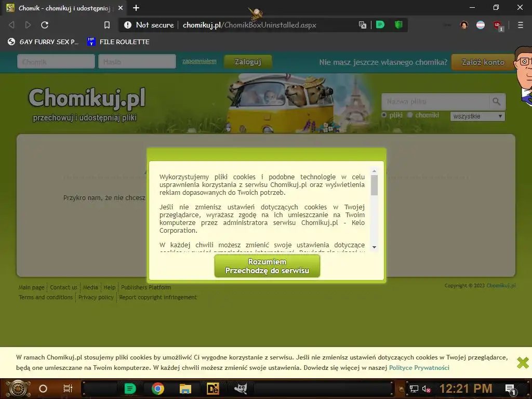The image size is (532, 399).
Task: Focus the Hasło password field
Action: point(137,62)
